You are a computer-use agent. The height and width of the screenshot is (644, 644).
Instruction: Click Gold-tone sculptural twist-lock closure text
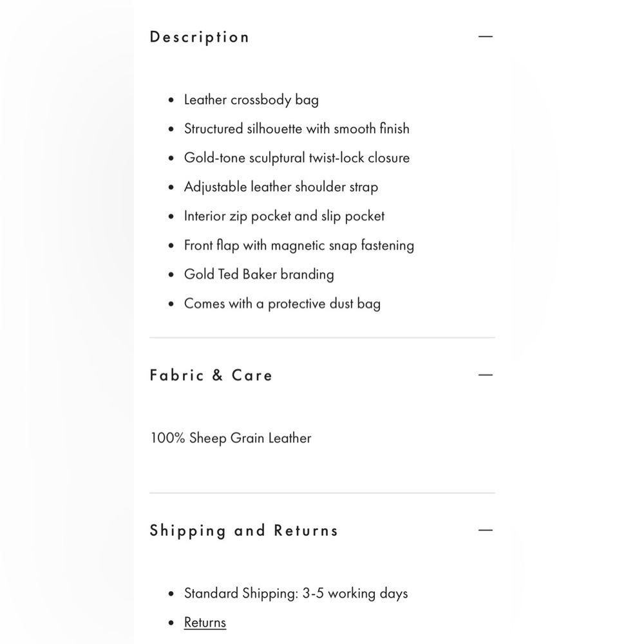coord(297,158)
